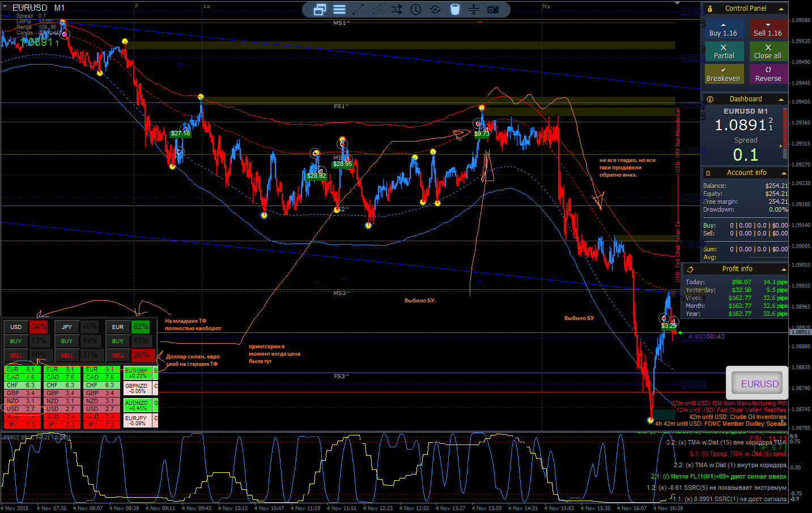812x513 pixels.
Task: Collapse the Dashboard section
Action: pos(781,100)
